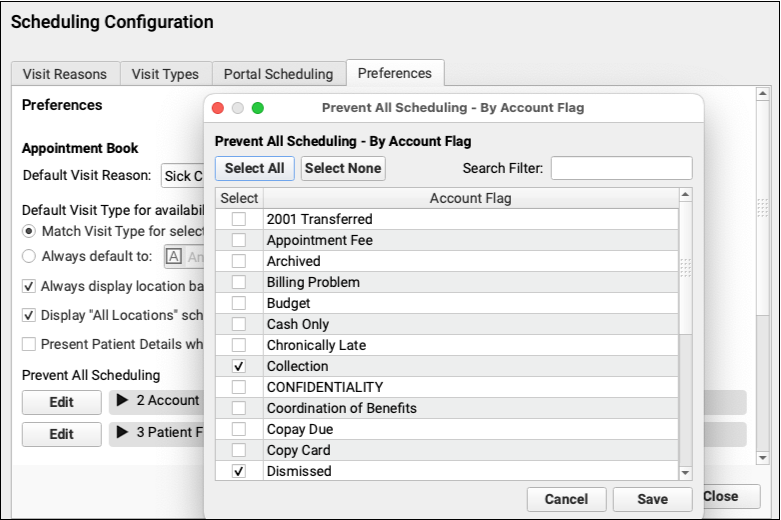The width and height of the screenshot is (781, 520).
Task: Tick the Chronically Late flag checkbox
Action: [x=238, y=346]
